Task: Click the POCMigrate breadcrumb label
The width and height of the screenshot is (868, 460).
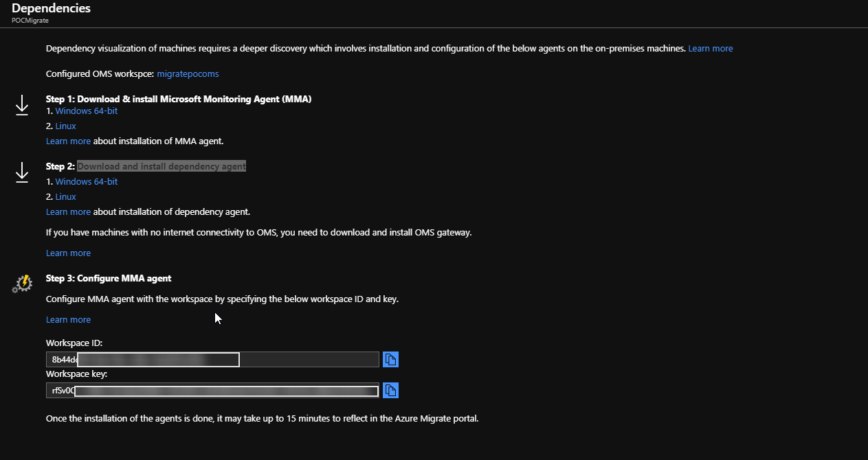Action: [x=29, y=21]
